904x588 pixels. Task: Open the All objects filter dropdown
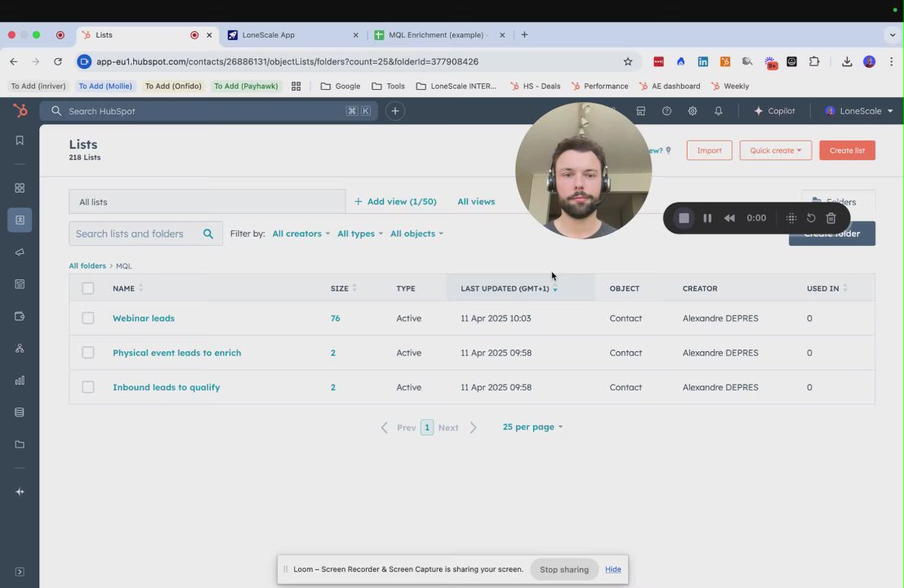416,234
